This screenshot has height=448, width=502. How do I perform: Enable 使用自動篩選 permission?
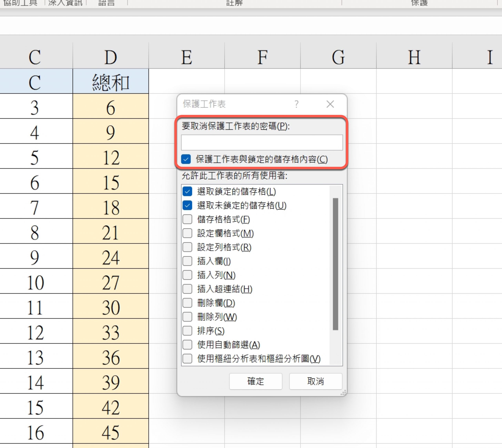click(187, 345)
